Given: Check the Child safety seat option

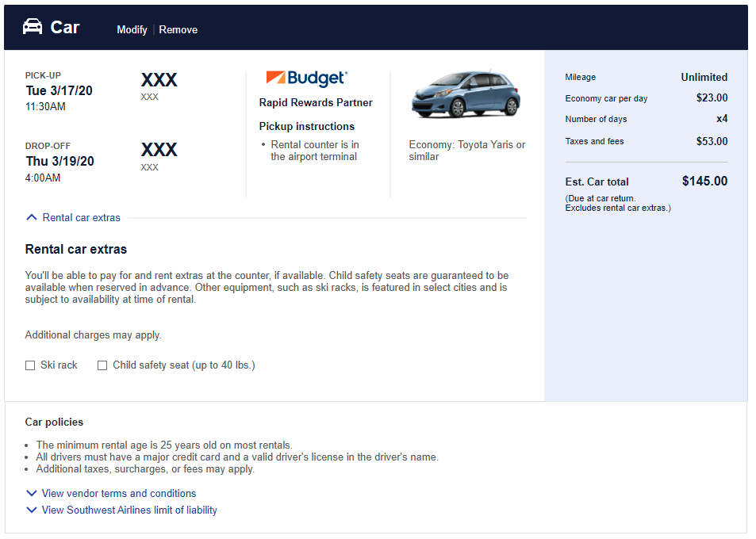Looking at the screenshot, I should click(102, 365).
